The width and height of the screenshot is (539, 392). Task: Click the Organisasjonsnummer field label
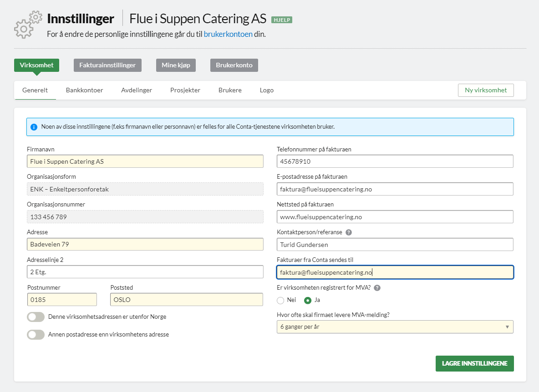coord(56,205)
